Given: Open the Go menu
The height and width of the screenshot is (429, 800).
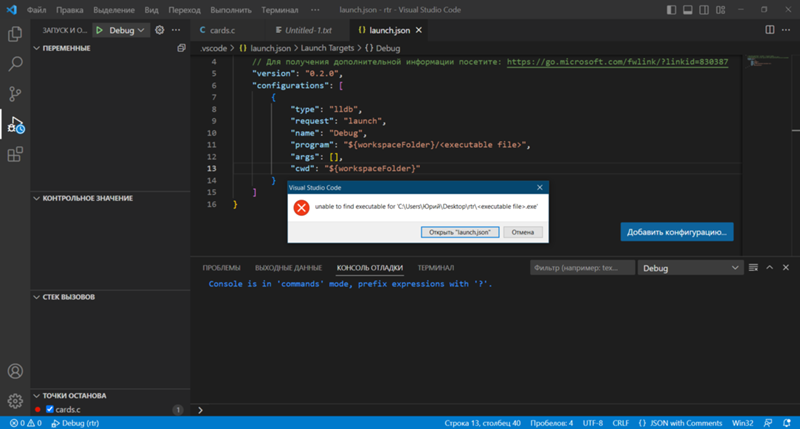Looking at the screenshot, I should [x=184, y=10].
